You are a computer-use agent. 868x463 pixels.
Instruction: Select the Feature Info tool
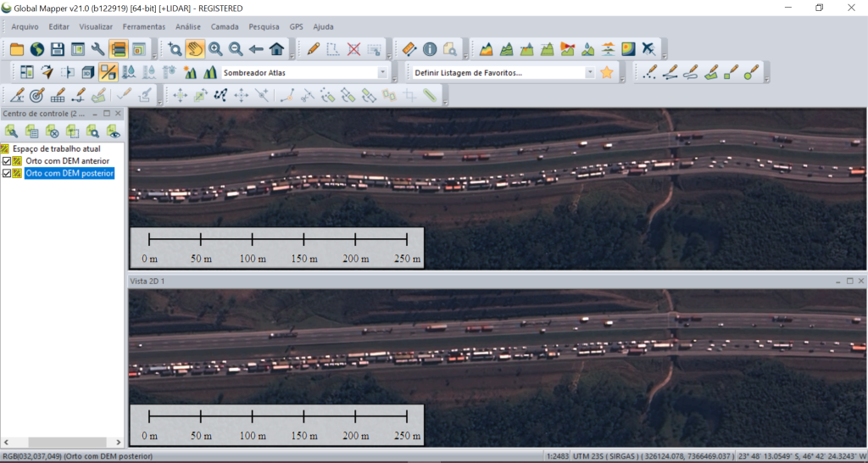click(x=430, y=49)
